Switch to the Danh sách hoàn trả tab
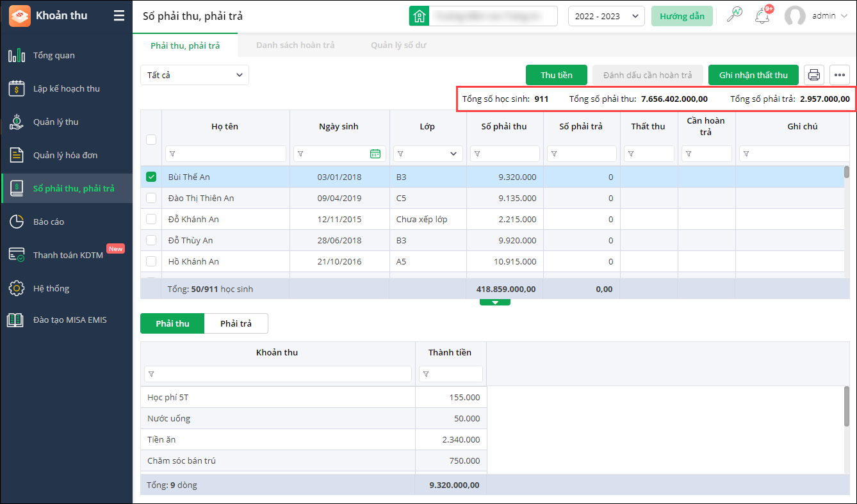Viewport: 857px width, 504px height. click(295, 45)
